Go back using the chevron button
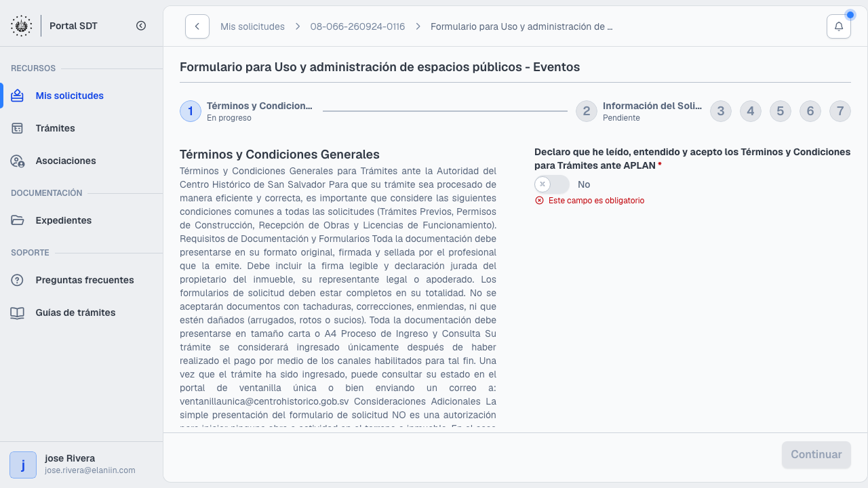 point(197,26)
